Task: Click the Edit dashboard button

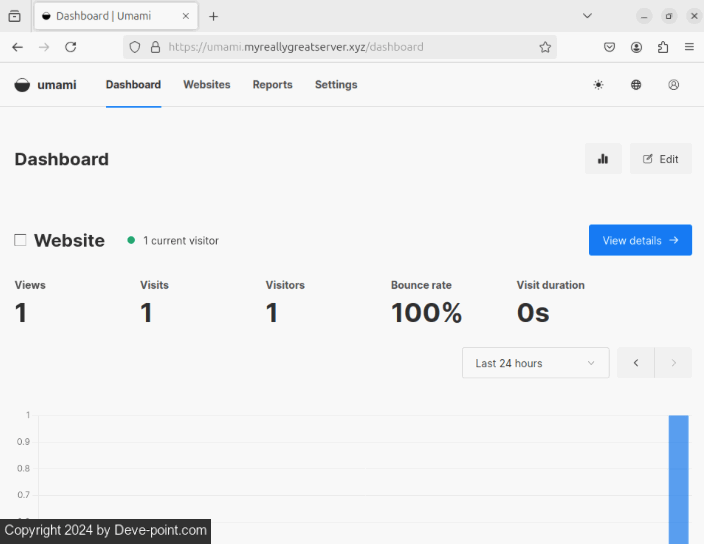Action: [661, 159]
